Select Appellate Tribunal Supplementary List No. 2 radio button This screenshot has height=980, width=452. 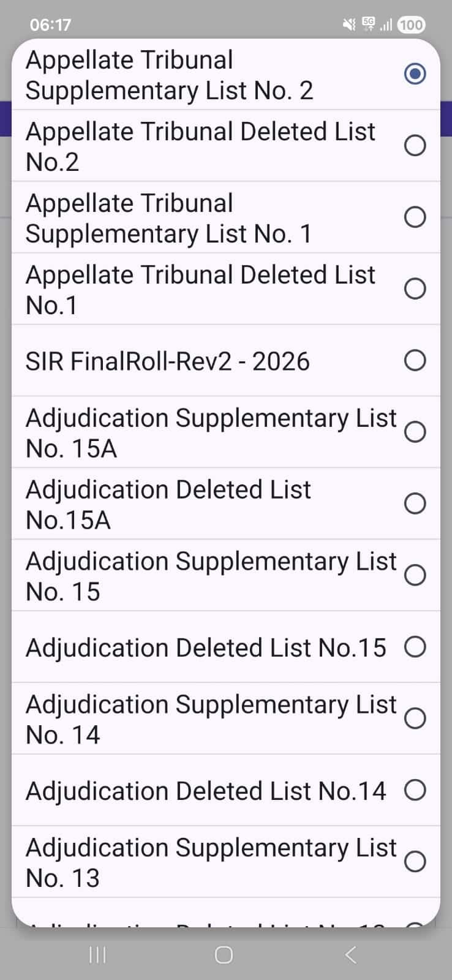[415, 74]
